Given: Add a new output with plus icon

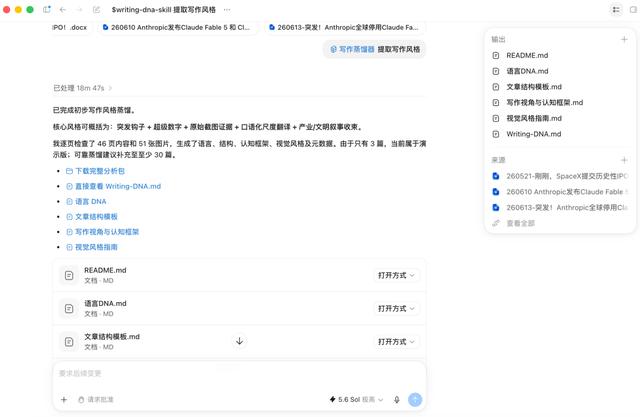Looking at the screenshot, I should coord(624,39).
